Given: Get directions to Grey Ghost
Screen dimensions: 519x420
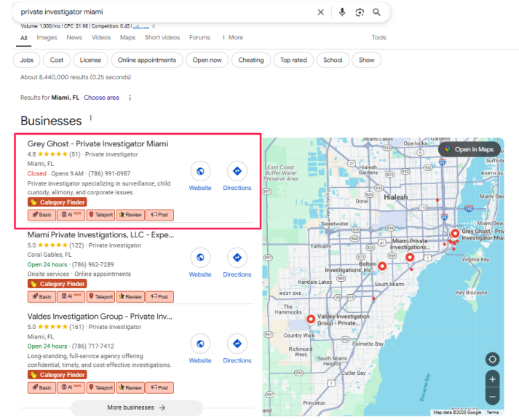Looking at the screenshot, I should pos(237,171).
